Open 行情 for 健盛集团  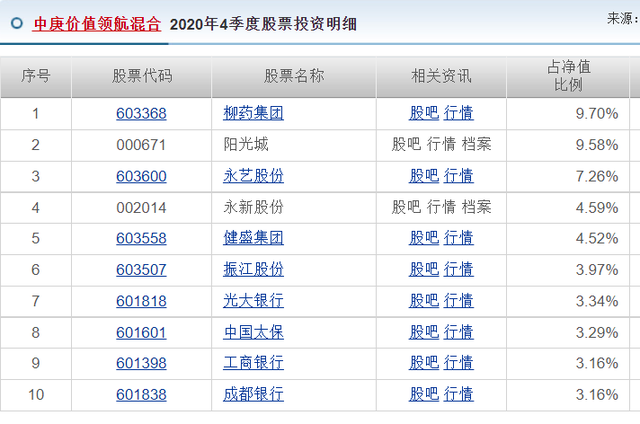[x=458, y=238]
